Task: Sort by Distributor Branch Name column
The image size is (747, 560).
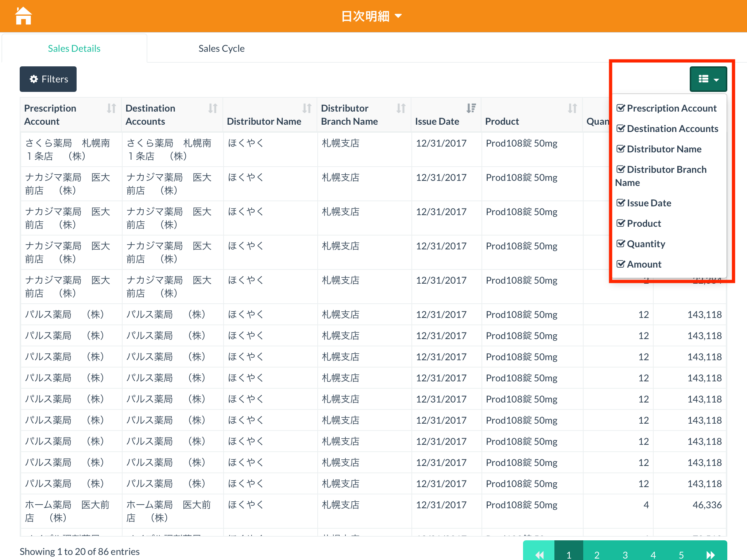Action: point(401,108)
